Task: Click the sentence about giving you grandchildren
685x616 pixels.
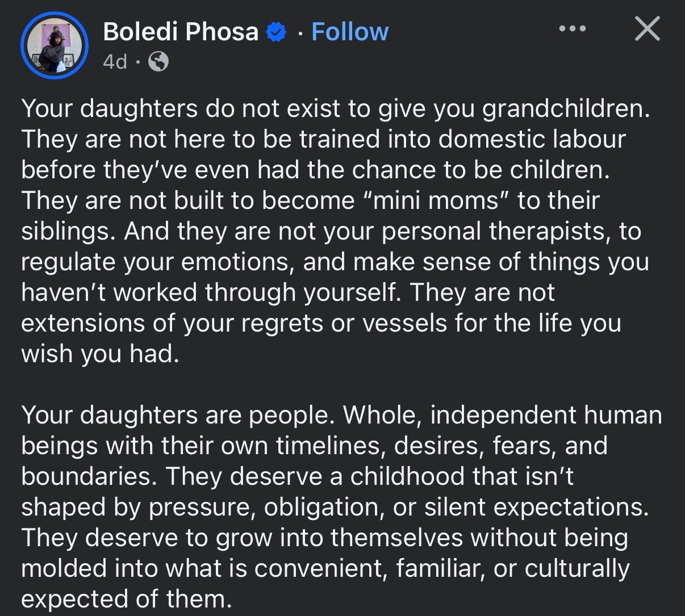Action: (x=335, y=109)
